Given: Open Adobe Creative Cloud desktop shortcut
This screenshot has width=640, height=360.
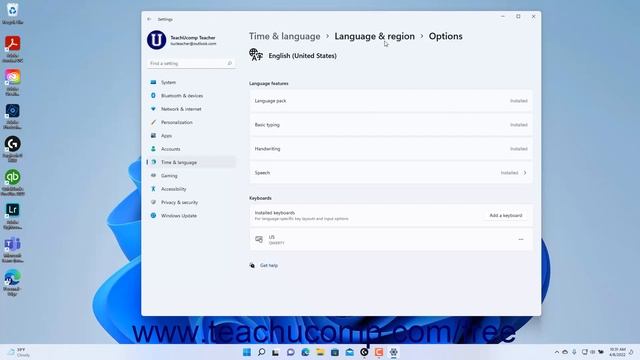Looking at the screenshot, I should [x=12, y=82].
